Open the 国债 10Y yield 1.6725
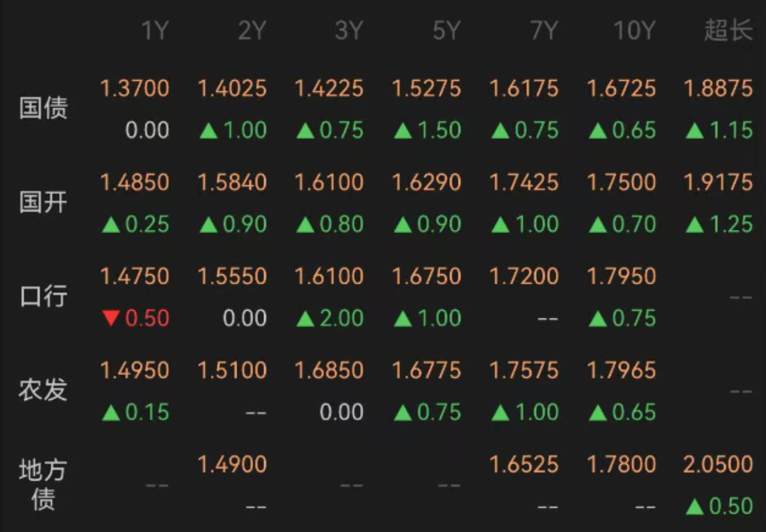This screenshot has height=532, width=766. coord(621,89)
